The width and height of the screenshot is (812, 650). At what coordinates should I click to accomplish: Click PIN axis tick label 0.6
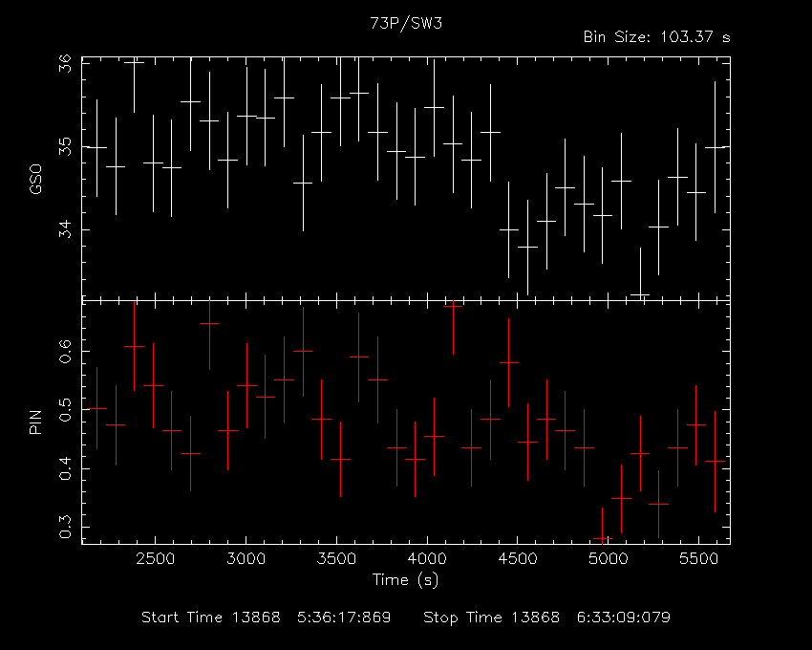tap(65, 351)
